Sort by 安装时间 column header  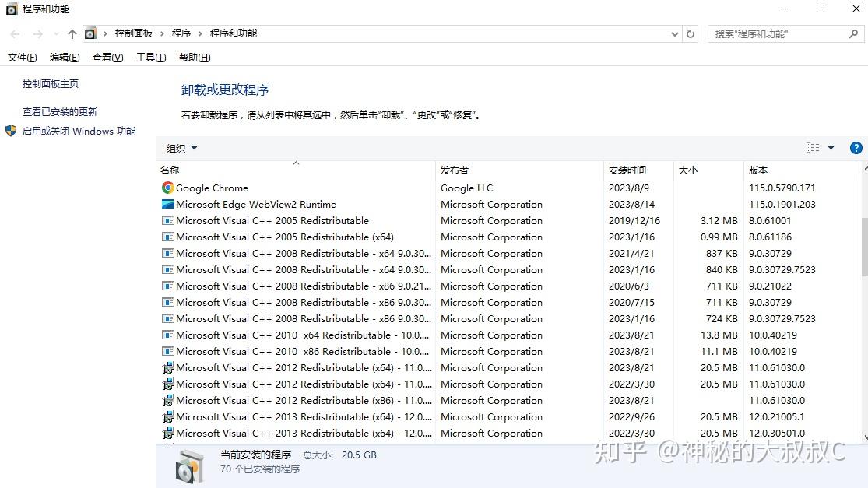639,170
